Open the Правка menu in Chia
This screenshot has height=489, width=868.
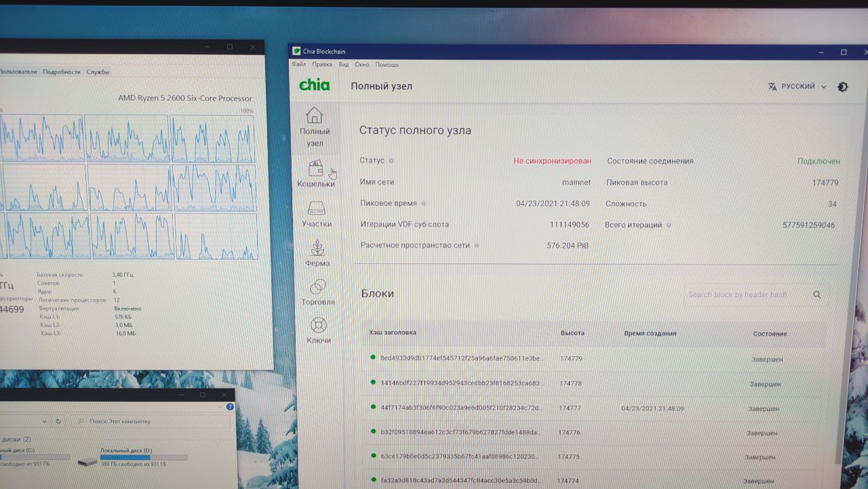pos(322,64)
